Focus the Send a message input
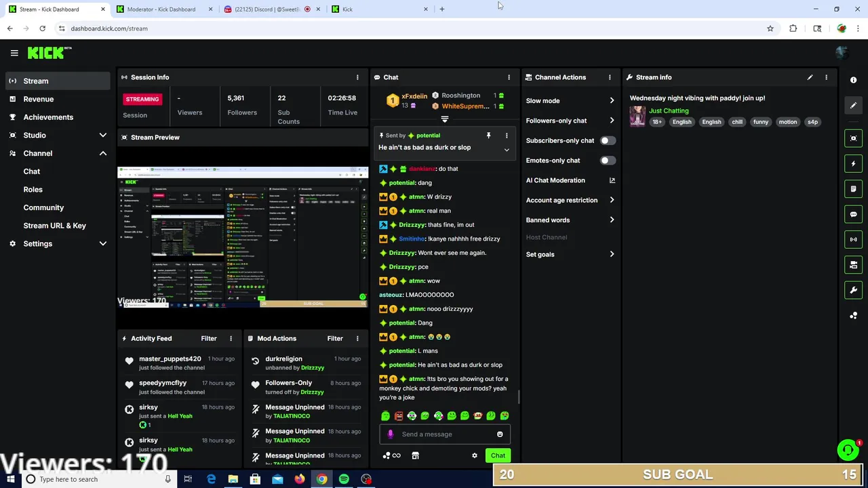The image size is (868, 488). pos(445,434)
